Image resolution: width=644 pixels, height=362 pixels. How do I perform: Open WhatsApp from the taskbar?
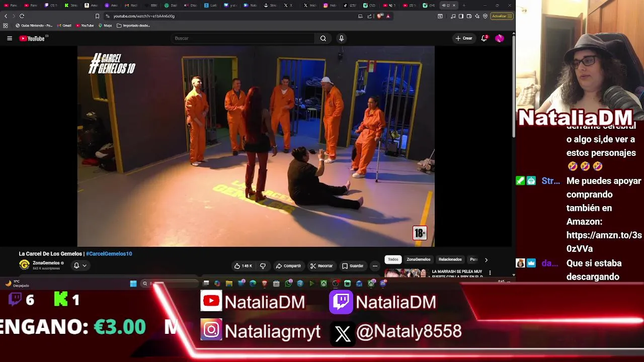(x=288, y=284)
